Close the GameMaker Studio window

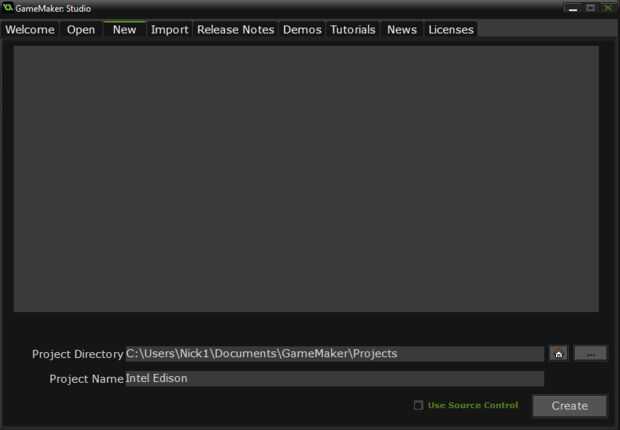coord(609,8)
